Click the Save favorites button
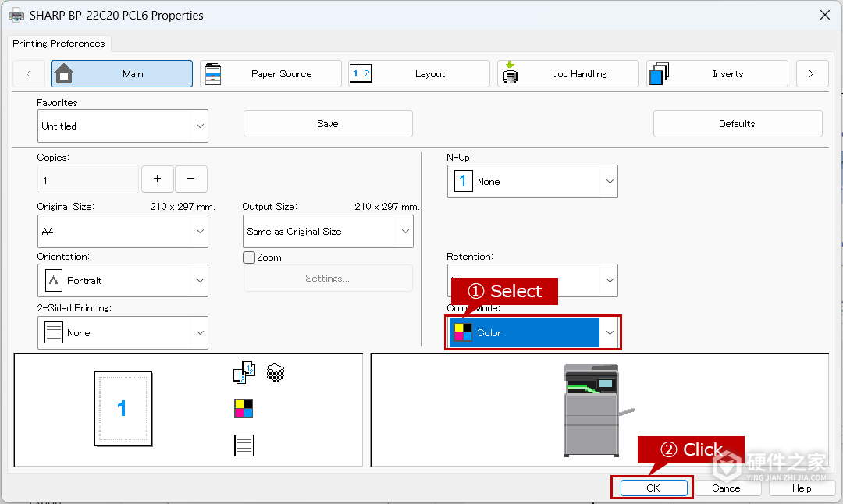Screen dimensions: 843x504 [x=328, y=123]
